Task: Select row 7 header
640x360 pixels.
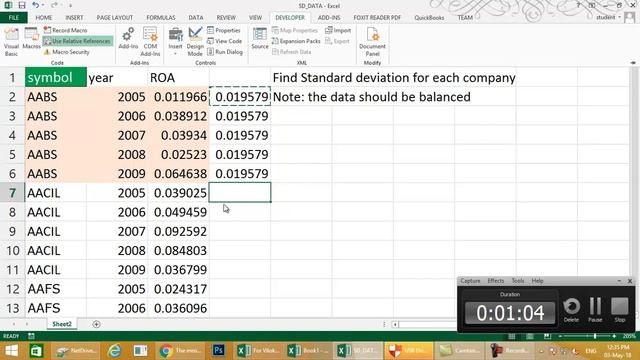Action: tap(12, 193)
